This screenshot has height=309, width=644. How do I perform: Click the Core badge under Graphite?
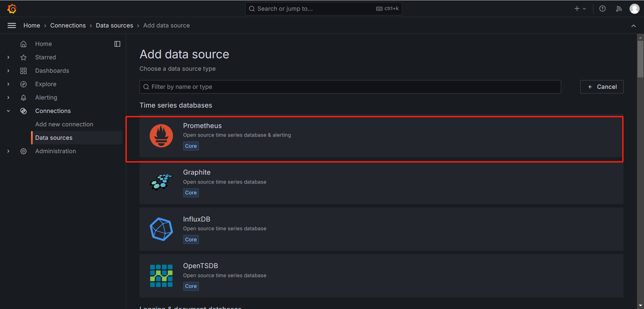[191, 193]
